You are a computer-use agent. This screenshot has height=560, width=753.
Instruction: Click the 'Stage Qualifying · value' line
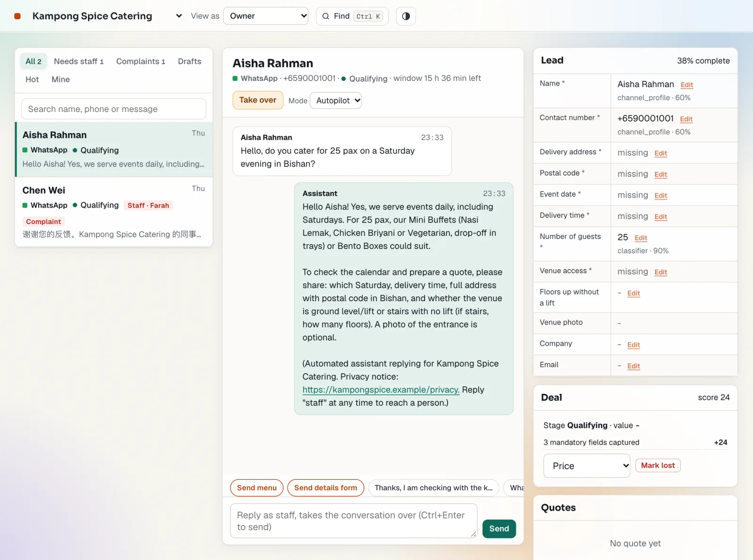[x=591, y=425]
